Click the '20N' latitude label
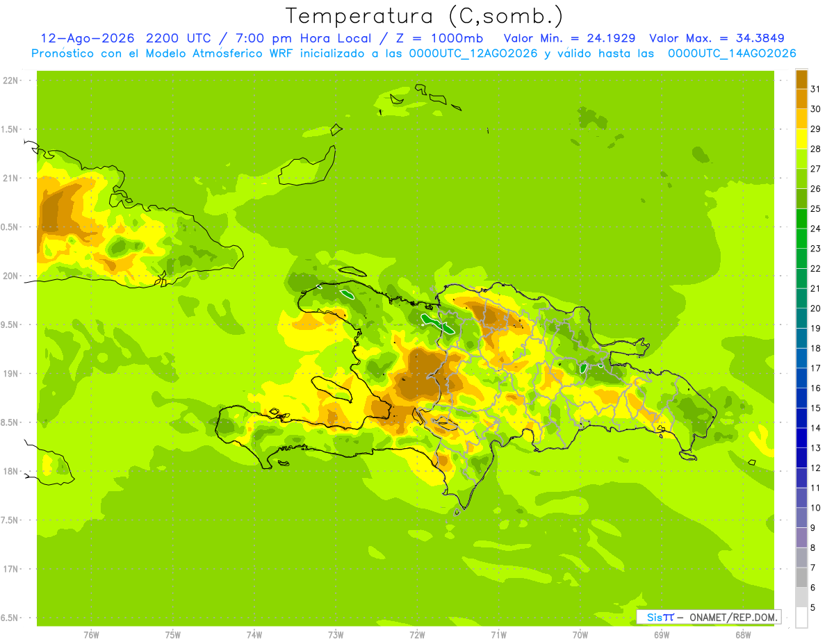This screenshot has height=644, width=834. (x=10, y=276)
